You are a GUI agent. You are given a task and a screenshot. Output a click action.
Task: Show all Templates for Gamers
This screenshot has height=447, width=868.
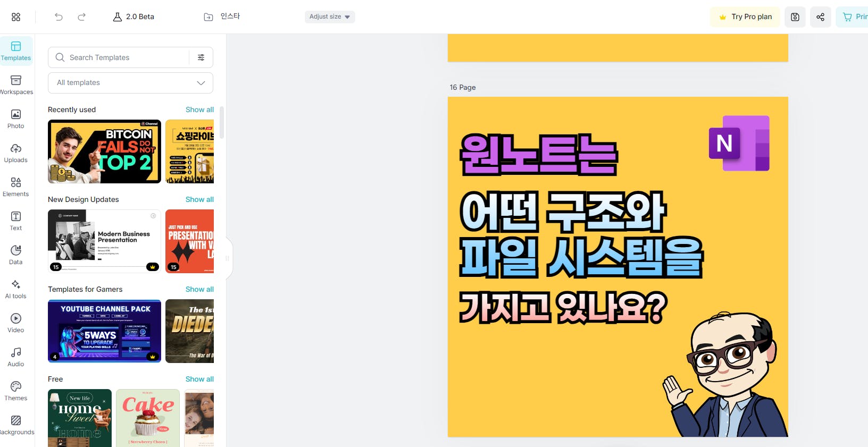[x=199, y=289]
